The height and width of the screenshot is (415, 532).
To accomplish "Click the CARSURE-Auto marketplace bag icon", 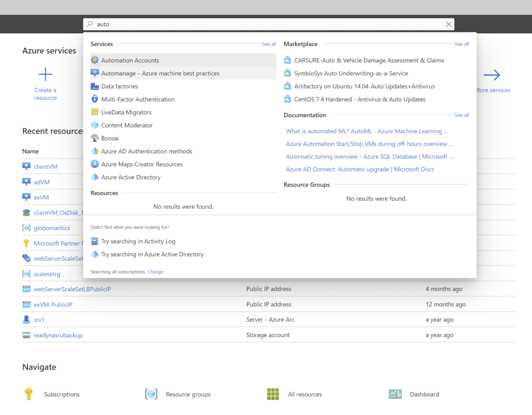I will [288, 60].
